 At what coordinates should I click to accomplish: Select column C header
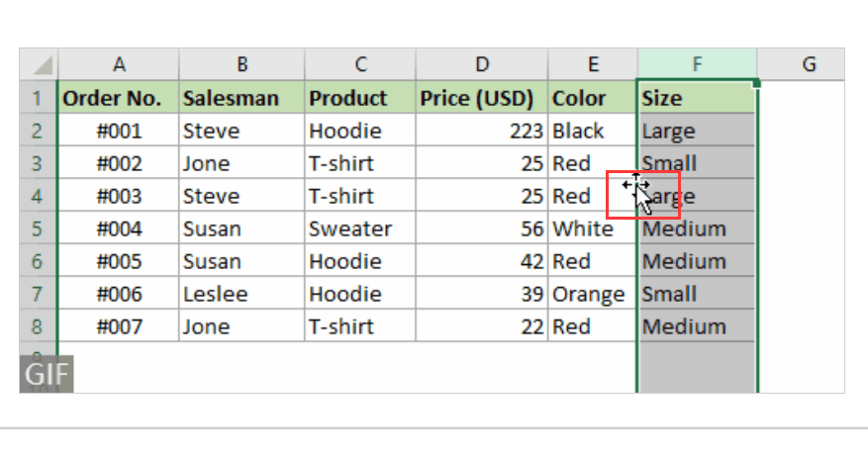coord(360,64)
